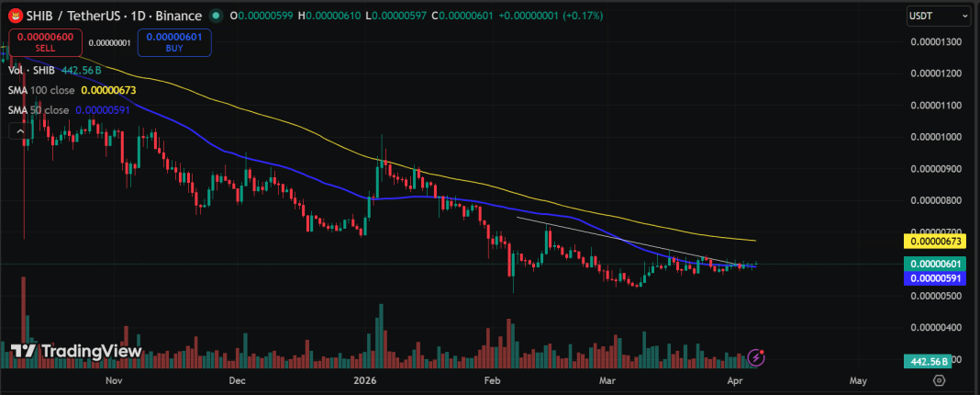Image resolution: width=980 pixels, height=395 pixels.
Task: Select the SHIB / TetherUS symbol title
Action: coord(112,16)
